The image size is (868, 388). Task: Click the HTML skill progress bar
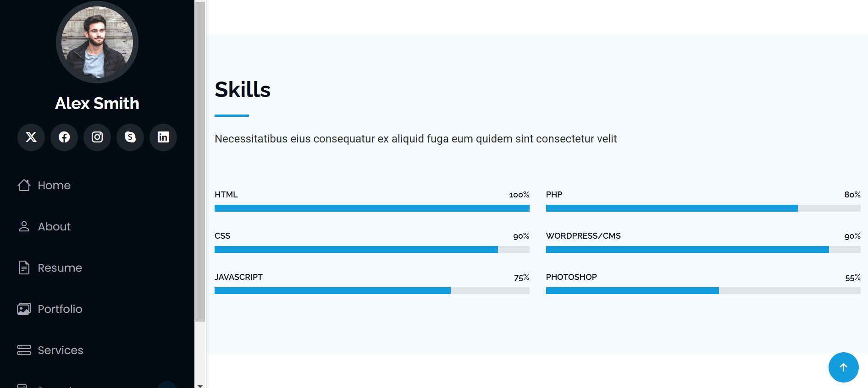372,208
